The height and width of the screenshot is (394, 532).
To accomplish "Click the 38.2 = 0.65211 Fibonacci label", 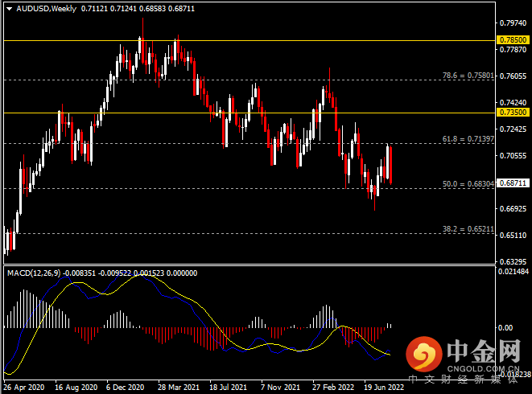I will 468,229.
